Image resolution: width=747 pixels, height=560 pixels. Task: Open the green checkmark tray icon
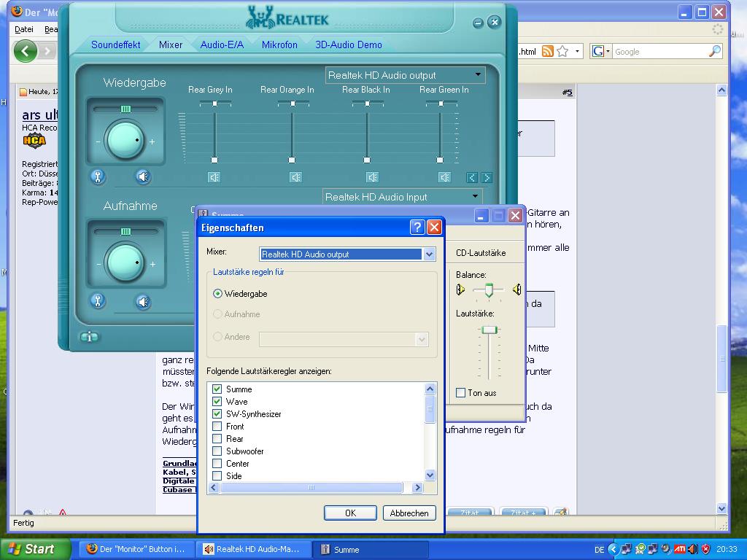coord(640,549)
